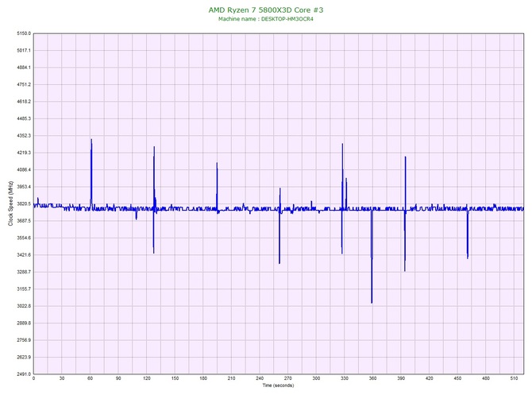The width and height of the screenshot is (532, 399).
Task: Click the y-axis value 2889.8
Action: point(24,323)
